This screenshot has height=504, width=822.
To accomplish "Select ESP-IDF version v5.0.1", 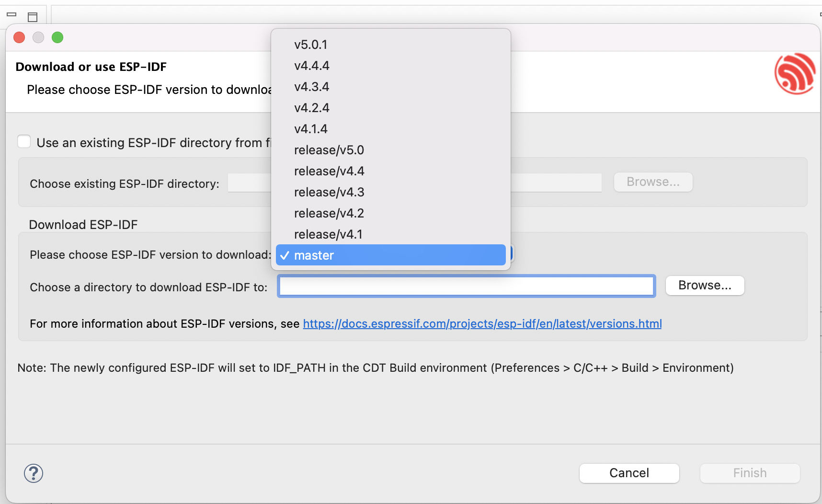I will [x=311, y=45].
